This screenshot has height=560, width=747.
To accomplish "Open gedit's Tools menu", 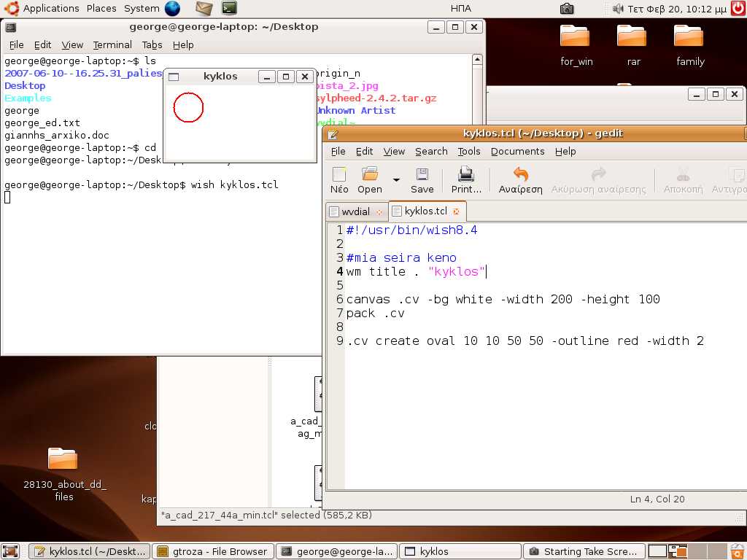I will (x=469, y=152).
